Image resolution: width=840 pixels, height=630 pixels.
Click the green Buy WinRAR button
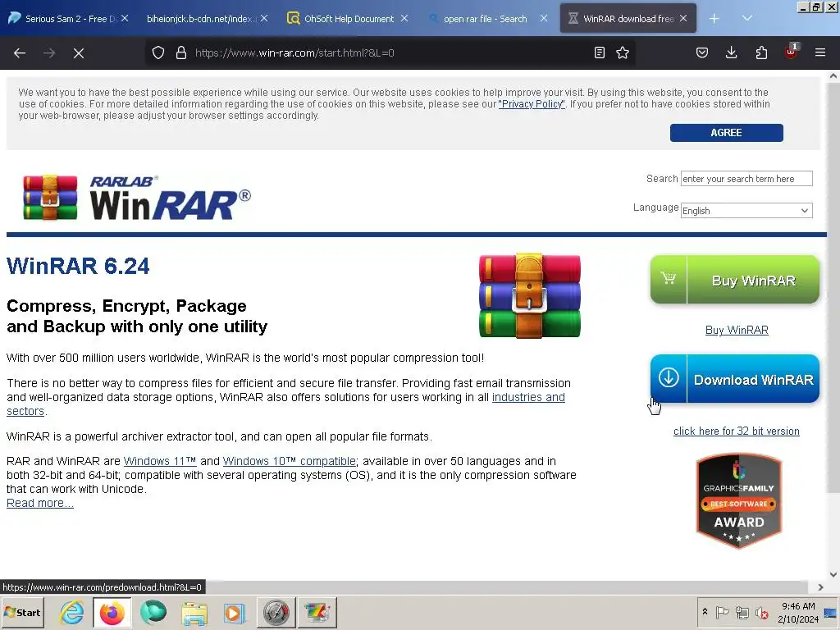[x=734, y=280]
